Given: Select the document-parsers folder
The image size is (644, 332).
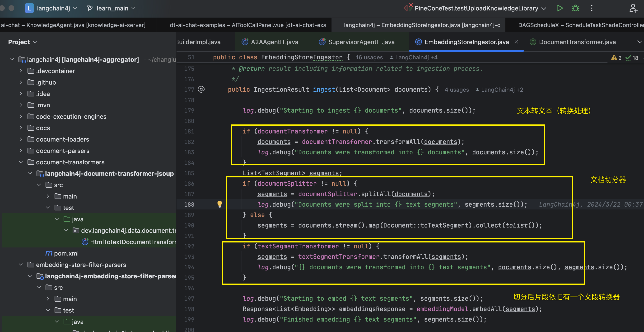Looking at the screenshot, I should [x=62, y=151].
